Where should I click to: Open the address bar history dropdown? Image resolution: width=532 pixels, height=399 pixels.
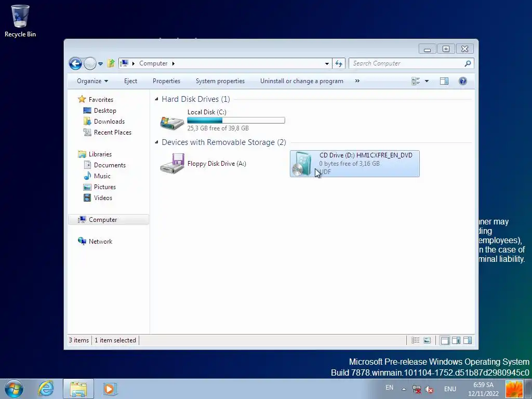[327, 63]
